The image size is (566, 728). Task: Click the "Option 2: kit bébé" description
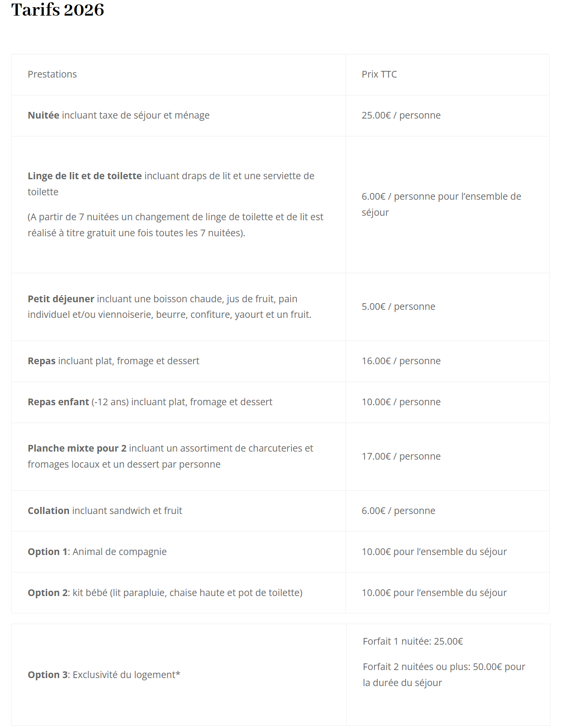click(165, 593)
